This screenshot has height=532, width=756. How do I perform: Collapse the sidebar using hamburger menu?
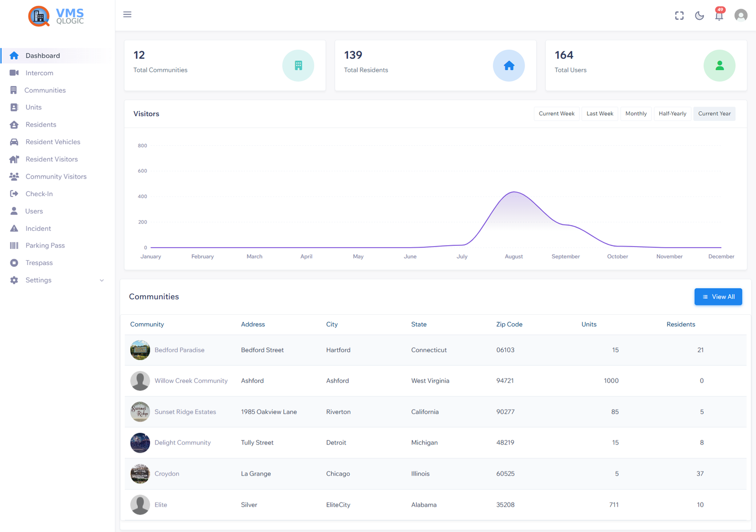[127, 14]
